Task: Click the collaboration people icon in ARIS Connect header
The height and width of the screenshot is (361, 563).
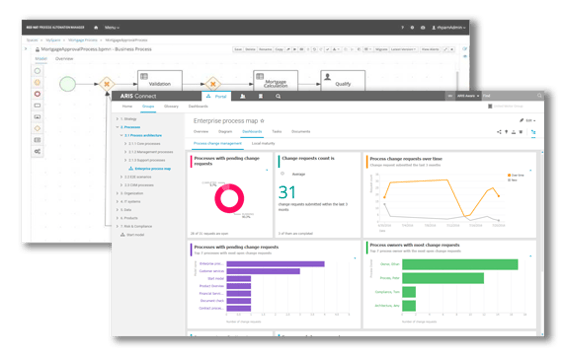Action: [x=243, y=96]
